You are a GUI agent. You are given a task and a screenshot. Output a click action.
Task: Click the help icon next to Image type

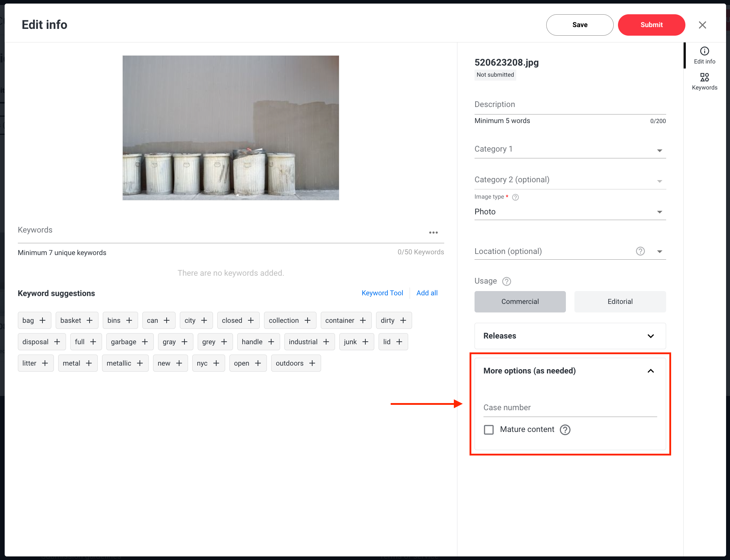[516, 197]
